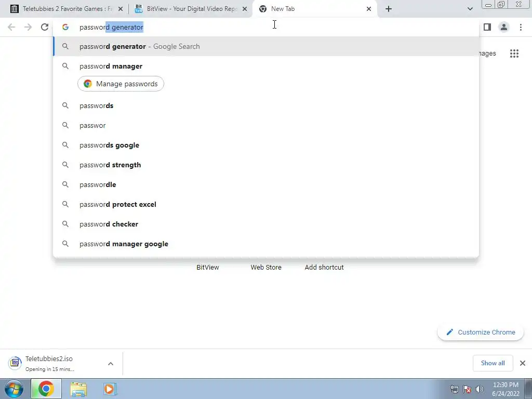This screenshot has height=399, width=532.
Task: Open Windows Media Player from taskbar
Action: pyautogui.click(x=109, y=389)
